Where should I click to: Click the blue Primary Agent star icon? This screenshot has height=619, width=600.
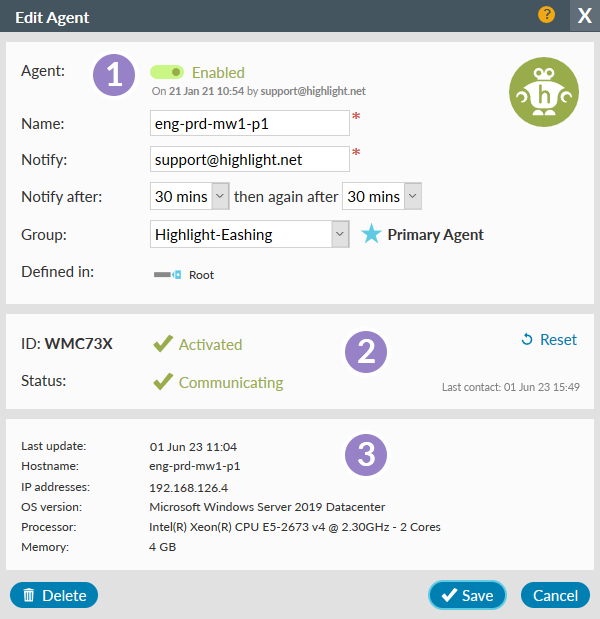pos(371,235)
